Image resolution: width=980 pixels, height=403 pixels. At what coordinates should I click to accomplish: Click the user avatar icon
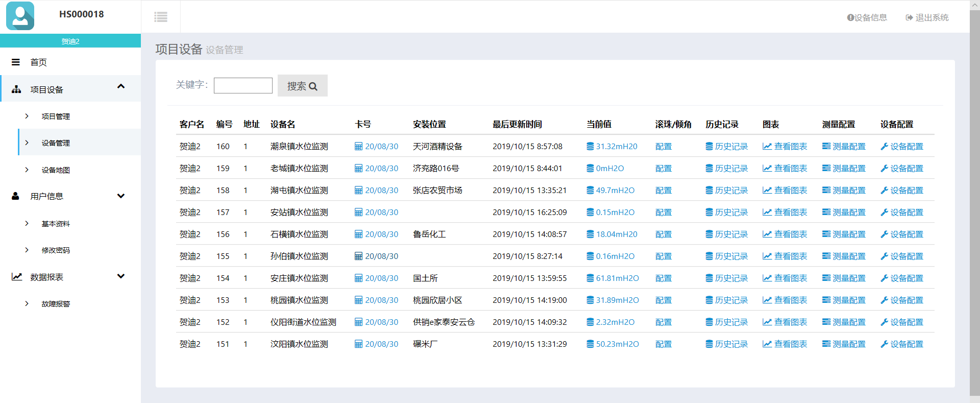[20, 16]
